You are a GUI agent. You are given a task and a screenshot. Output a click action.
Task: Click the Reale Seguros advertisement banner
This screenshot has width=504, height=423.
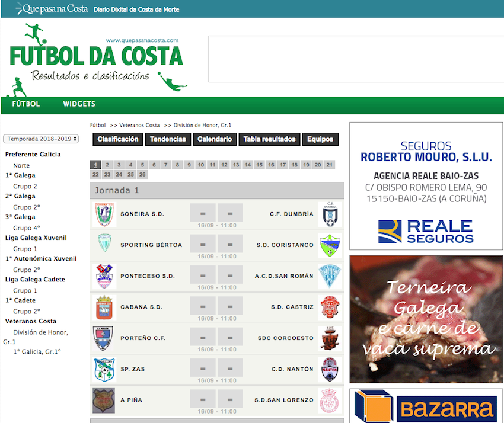pyautogui.click(x=426, y=186)
